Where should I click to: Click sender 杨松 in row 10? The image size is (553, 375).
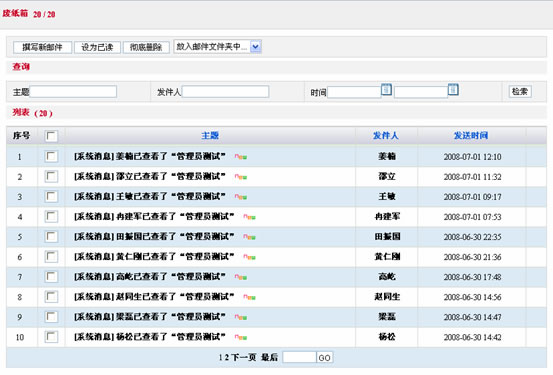(x=387, y=337)
